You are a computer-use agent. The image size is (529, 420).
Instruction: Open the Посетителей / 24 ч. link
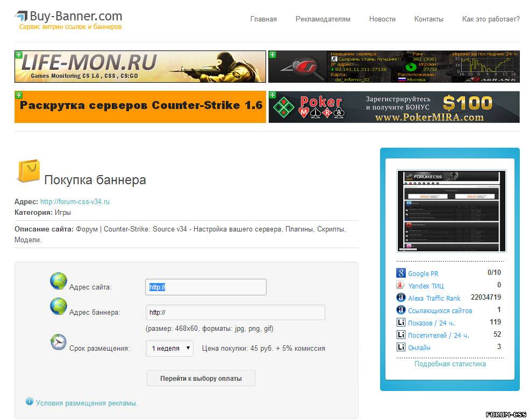click(x=438, y=335)
